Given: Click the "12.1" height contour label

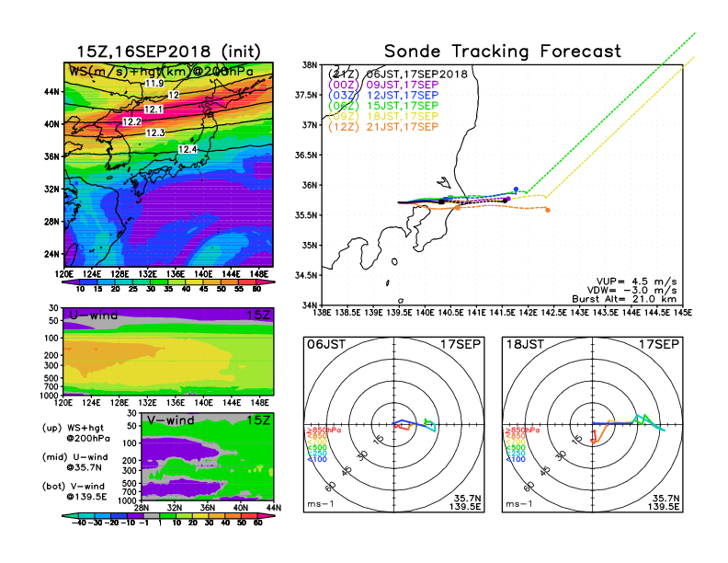Looking at the screenshot, I should [154, 109].
